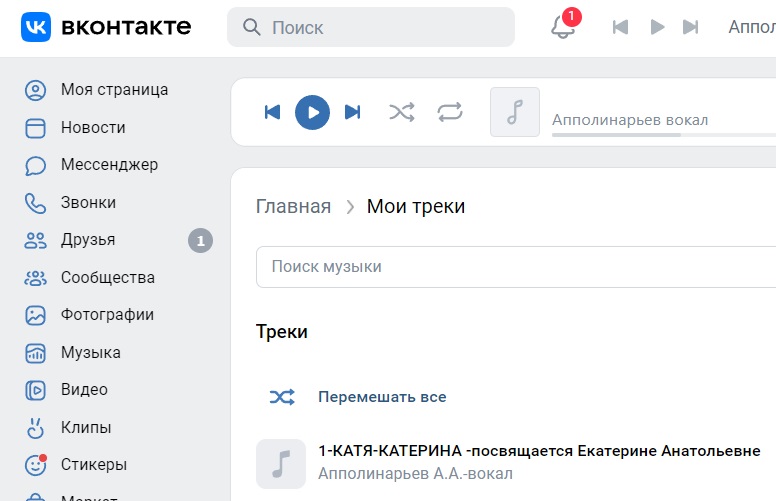
Task: Open Сообщества section
Action: (108, 277)
